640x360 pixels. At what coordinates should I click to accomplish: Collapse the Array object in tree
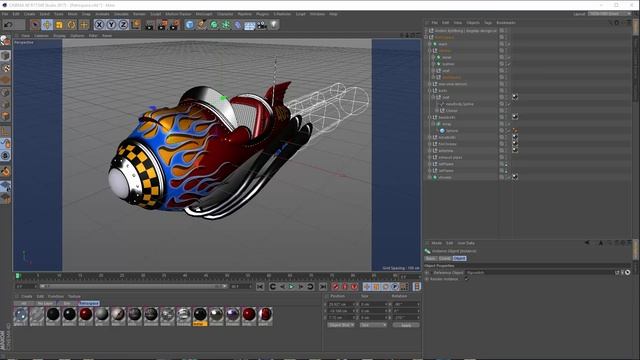[x=433, y=124]
